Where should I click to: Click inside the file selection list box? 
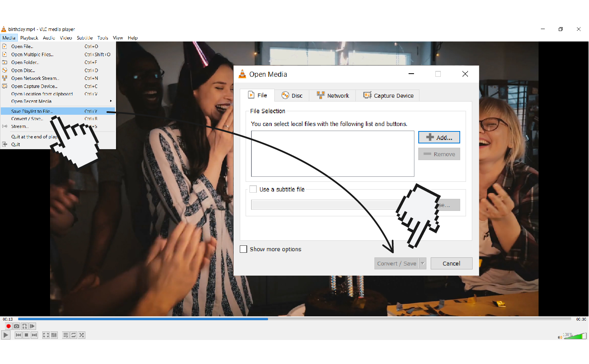333,154
